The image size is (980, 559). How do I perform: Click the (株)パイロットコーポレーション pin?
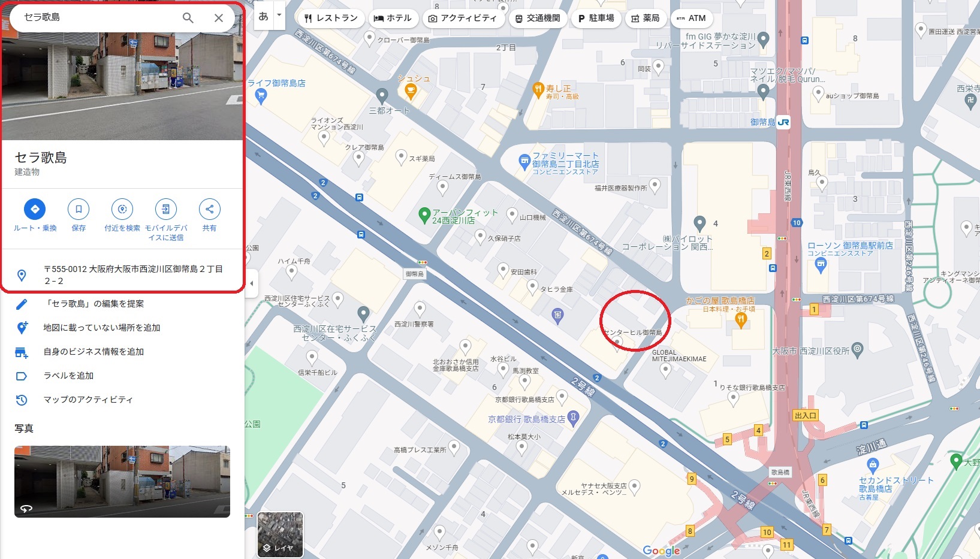(x=699, y=223)
